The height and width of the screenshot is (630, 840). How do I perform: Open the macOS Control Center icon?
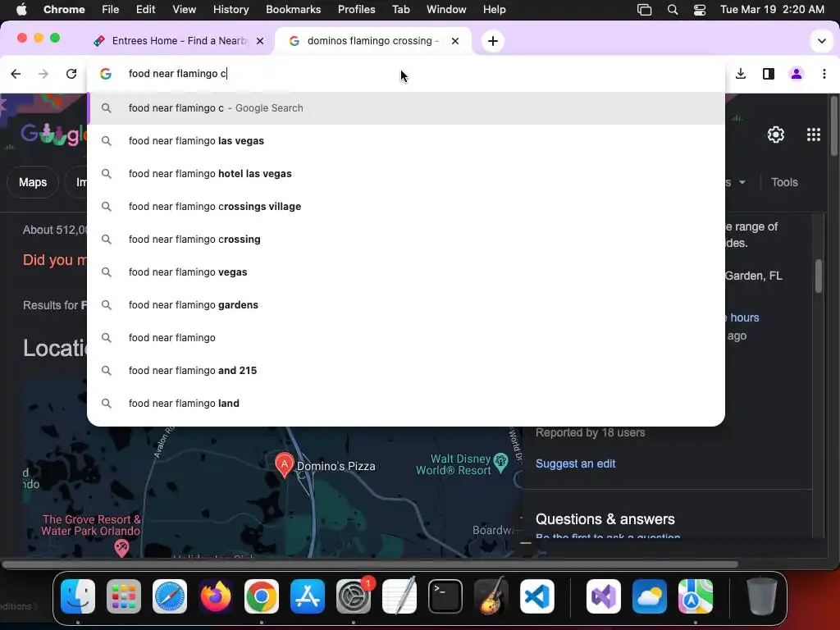click(x=699, y=10)
